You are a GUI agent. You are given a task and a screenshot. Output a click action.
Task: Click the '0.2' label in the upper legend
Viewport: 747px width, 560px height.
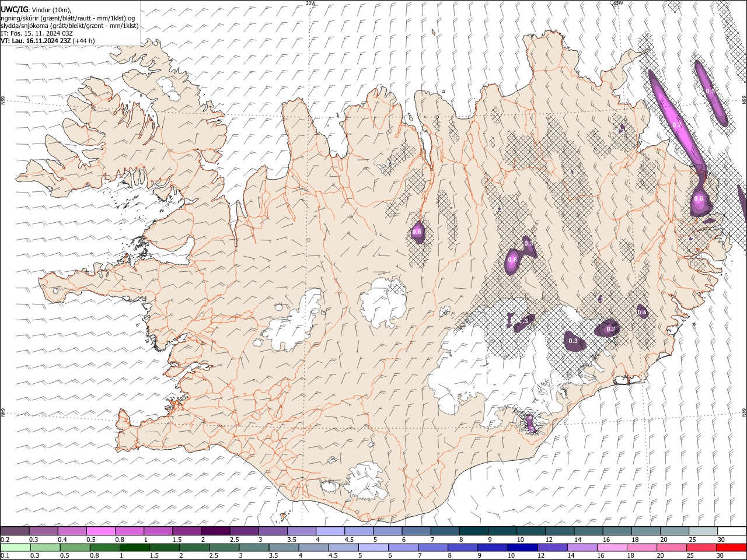click(5, 540)
